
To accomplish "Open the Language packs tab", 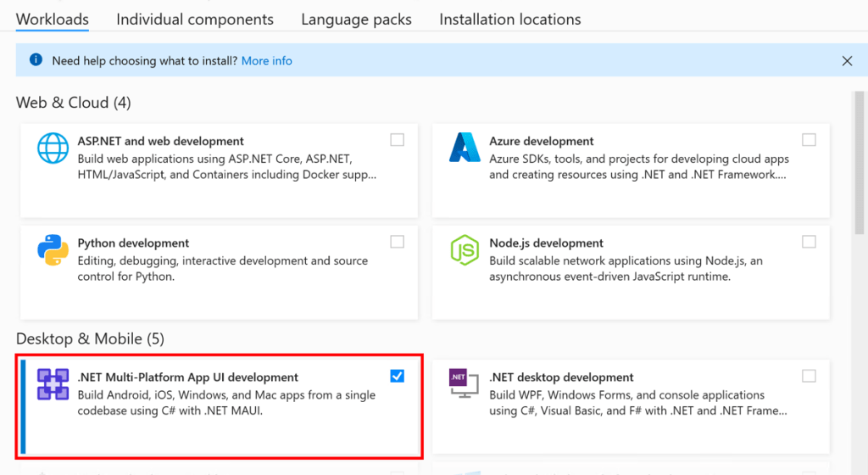I will pos(356,19).
